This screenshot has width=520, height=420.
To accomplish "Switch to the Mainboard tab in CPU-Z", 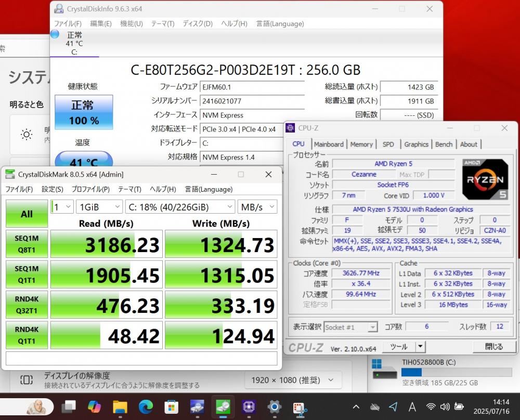I will click(x=329, y=144).
